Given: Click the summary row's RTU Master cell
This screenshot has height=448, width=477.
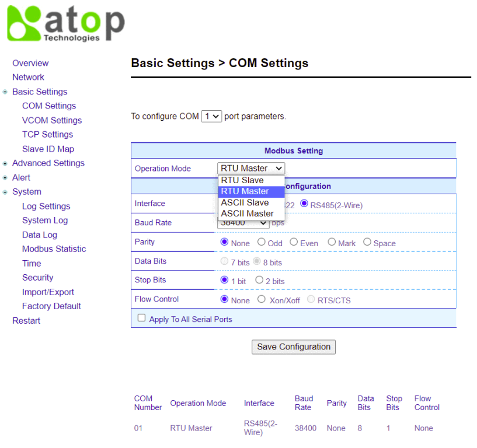Looking at the screenshot, I should click(x=191, y=428).
